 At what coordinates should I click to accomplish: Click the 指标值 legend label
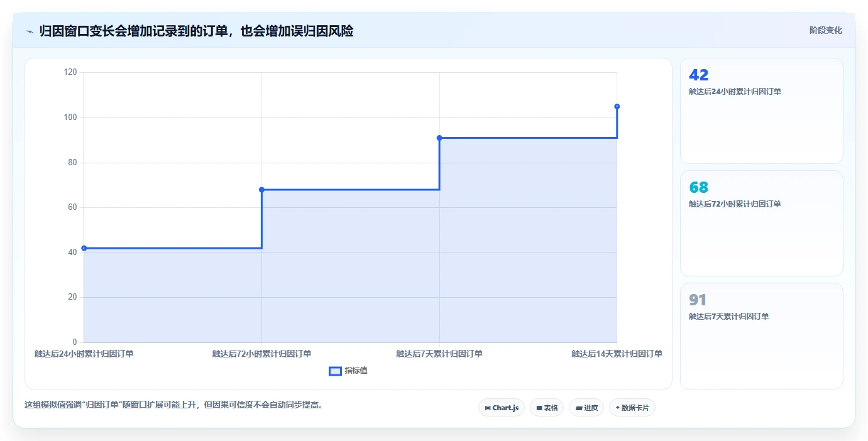coord(356,371)
